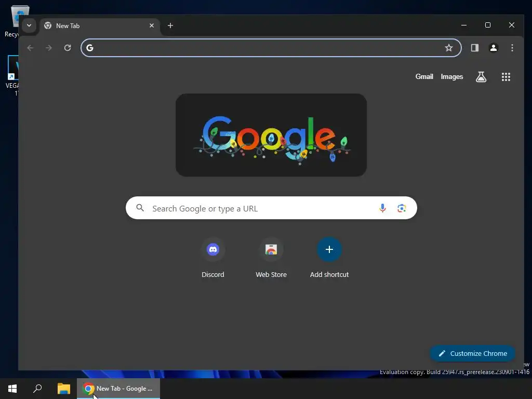Open Windows taskbar search
The image size is (532, 399).
click(x=37, y=389)
